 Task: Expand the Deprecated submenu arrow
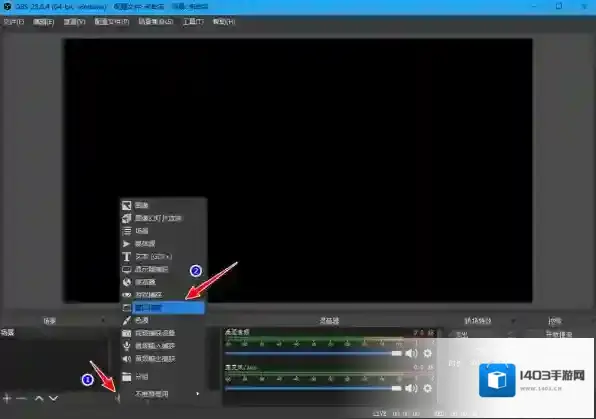(x=198, y=394)
